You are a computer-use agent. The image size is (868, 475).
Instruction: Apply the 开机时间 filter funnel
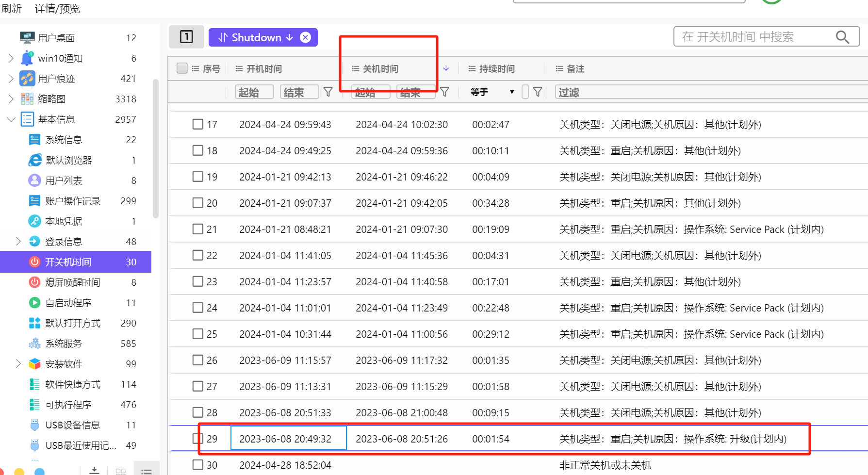point(328,92)
